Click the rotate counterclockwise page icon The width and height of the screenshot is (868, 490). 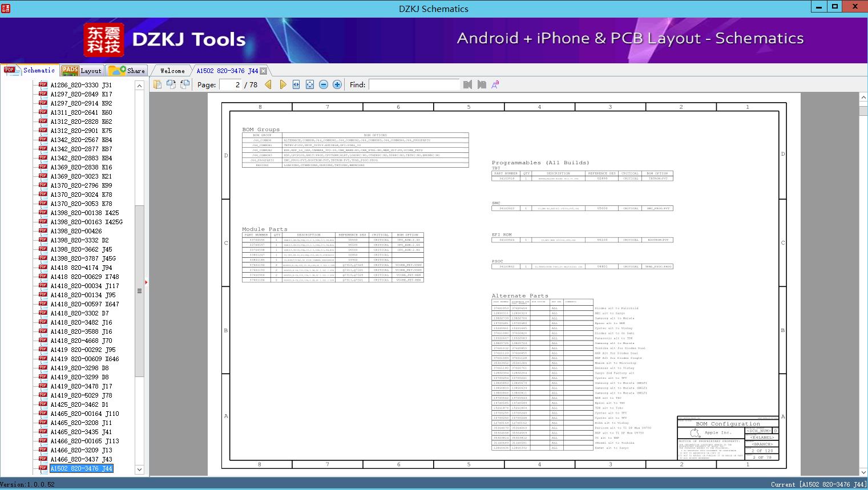click(171, 84)
